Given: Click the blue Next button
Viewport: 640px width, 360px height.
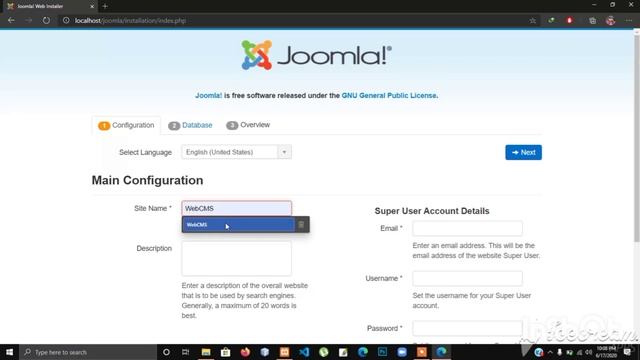Looking at the screenshot, I should tap(523, 152).
